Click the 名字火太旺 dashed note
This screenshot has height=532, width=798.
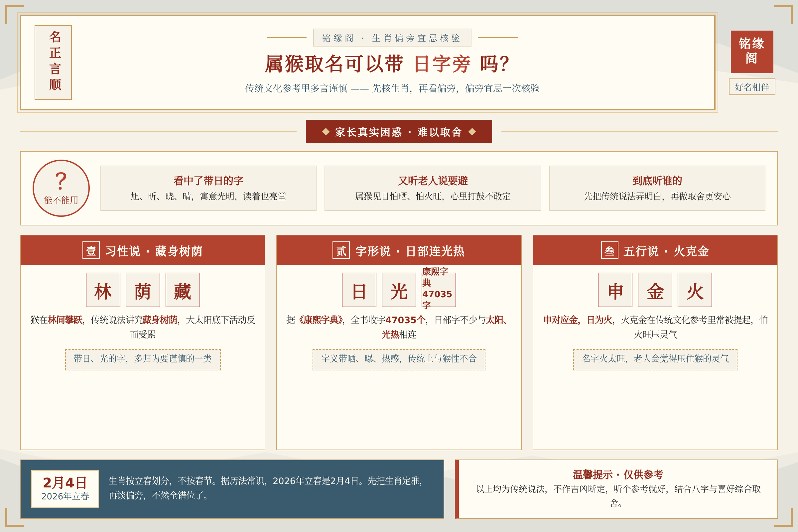tap(655, 360)
